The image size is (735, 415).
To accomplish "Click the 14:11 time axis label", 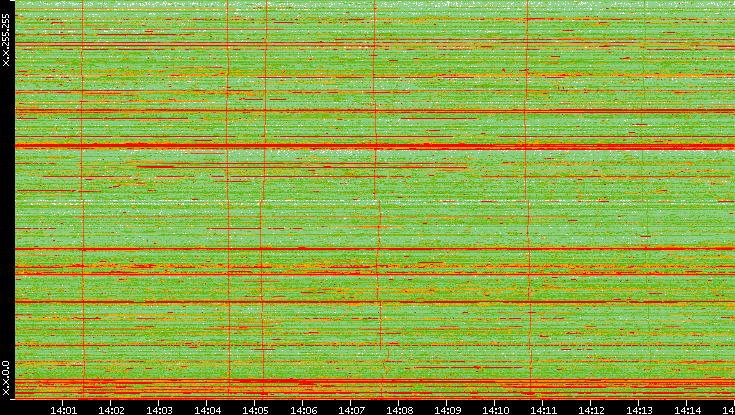I will click(x=543, y=410).
